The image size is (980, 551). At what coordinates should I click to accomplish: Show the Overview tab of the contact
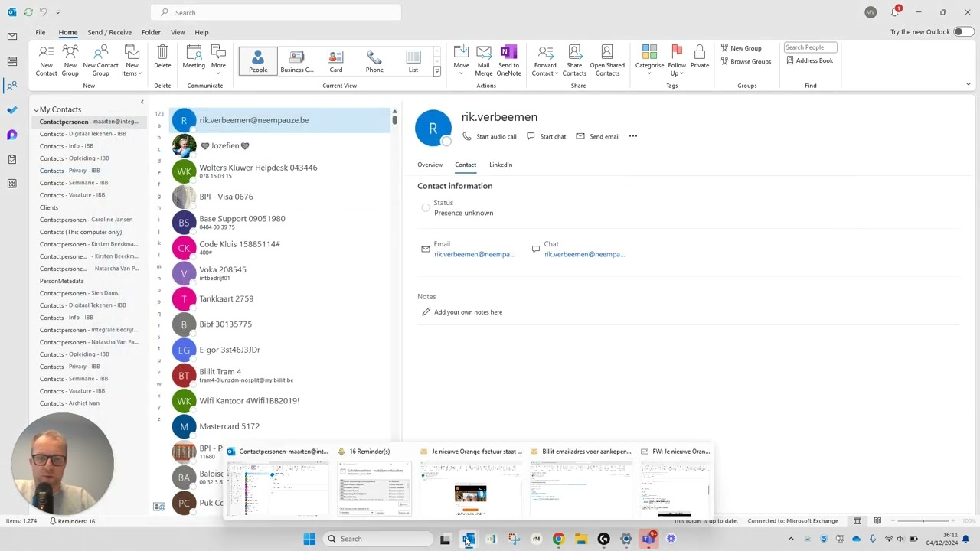430,165
